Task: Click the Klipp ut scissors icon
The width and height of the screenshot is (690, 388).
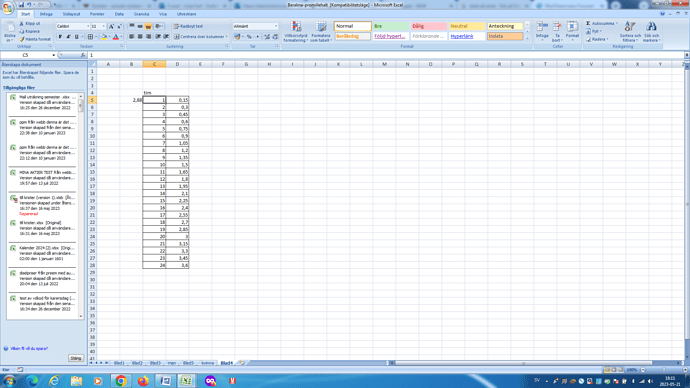Action: point(21,23)
